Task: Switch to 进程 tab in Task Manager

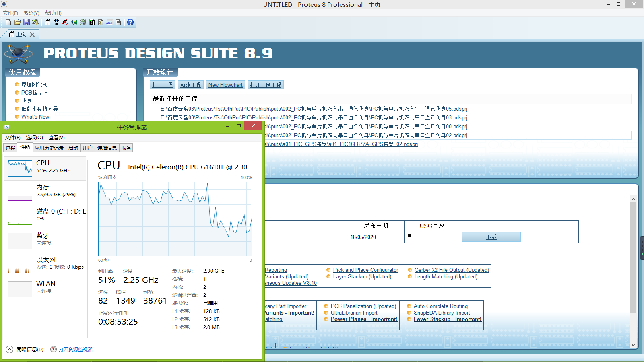Action: click(x=10, y=148)
